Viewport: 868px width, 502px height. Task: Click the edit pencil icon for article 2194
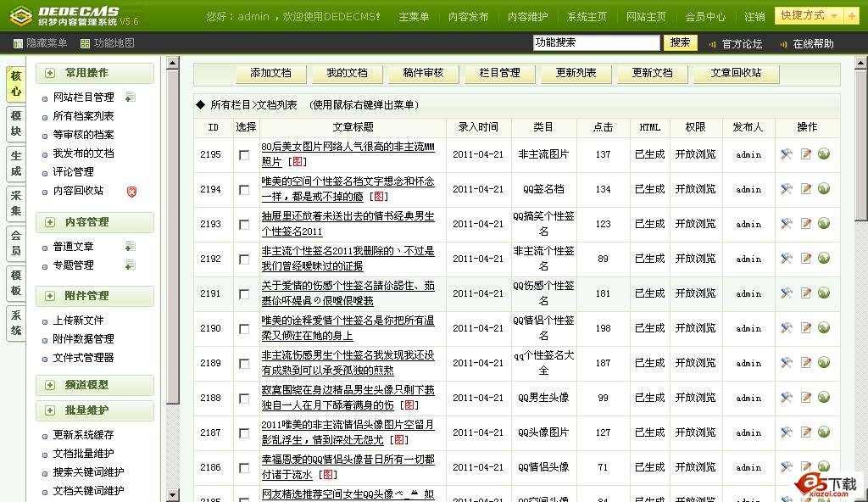pos(805,189)
